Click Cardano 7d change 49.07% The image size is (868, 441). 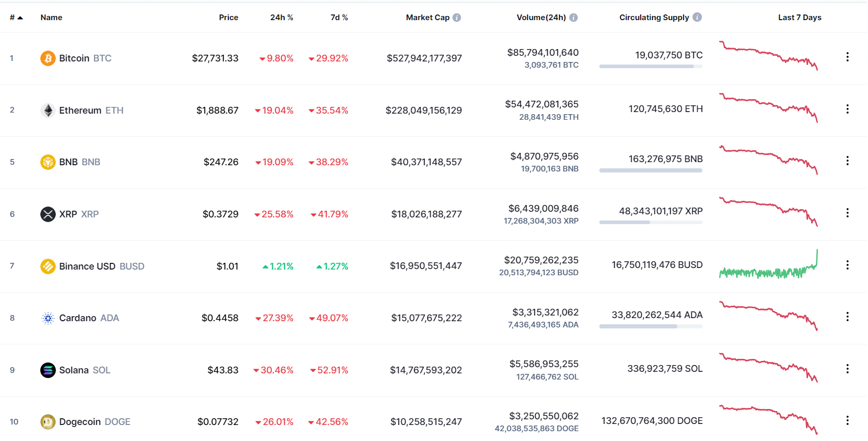329,318
